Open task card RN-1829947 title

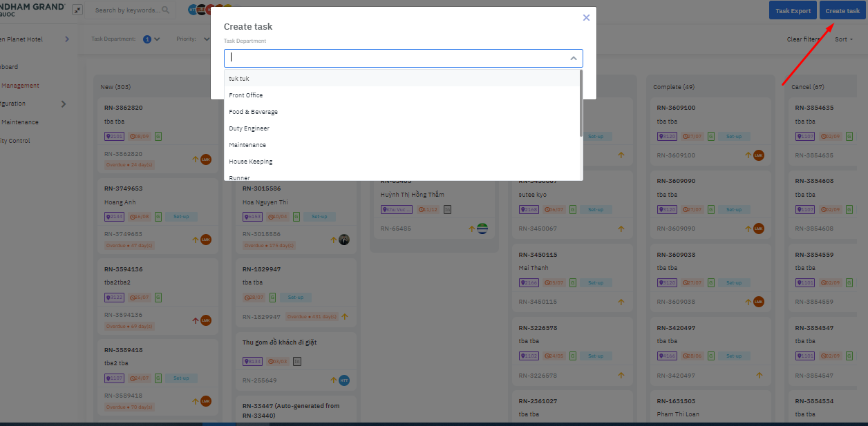pyautogui.click(x=262, y=269)
